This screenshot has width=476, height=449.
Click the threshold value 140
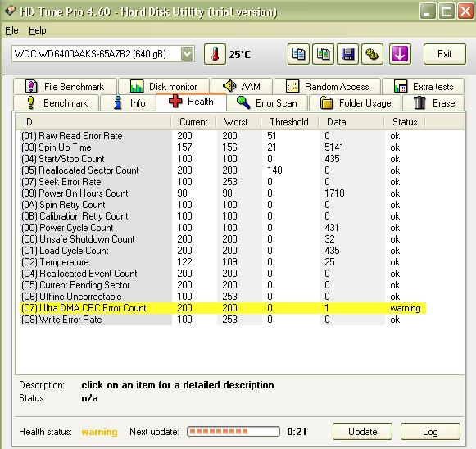[x=274, y=170]
